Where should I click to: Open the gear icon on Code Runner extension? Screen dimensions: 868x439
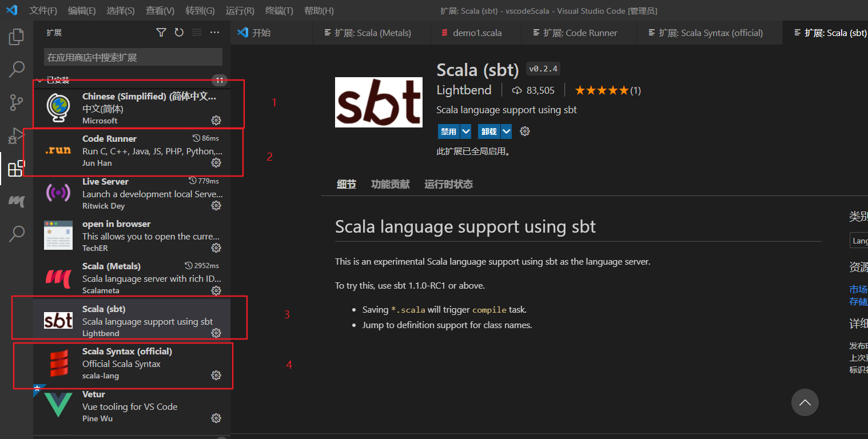pos(216,162)
